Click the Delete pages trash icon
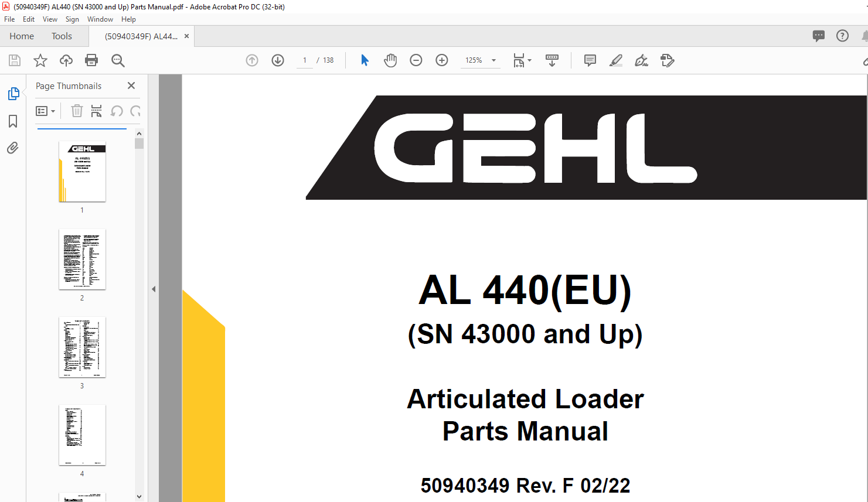Viewport: 868px width, 502px height. coord(77,111)
